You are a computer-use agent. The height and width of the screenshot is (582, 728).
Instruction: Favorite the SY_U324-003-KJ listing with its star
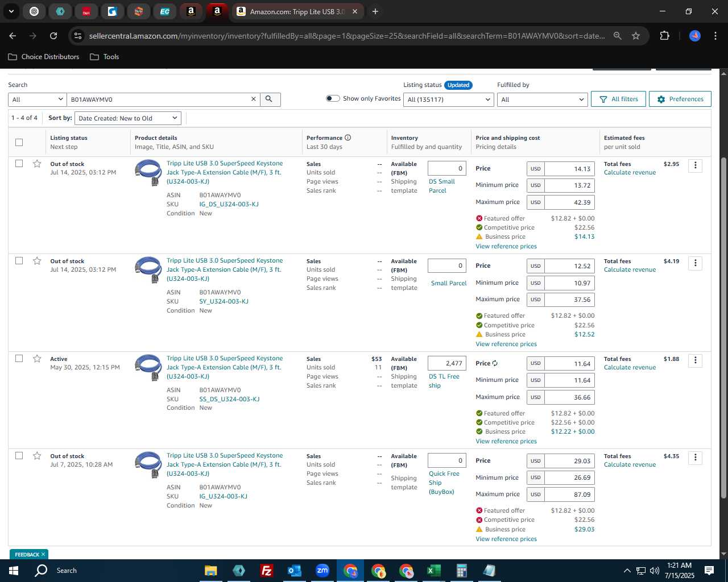coord(37,261)
